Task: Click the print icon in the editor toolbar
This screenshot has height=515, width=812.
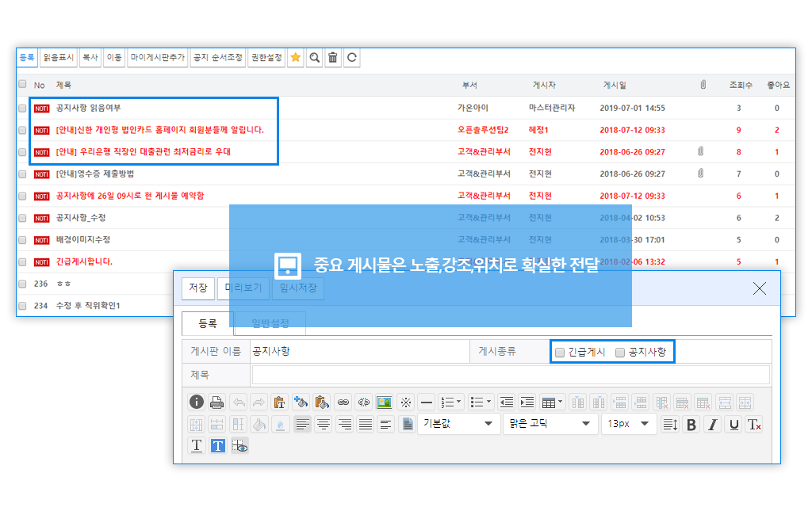Action: pos(216,402)
